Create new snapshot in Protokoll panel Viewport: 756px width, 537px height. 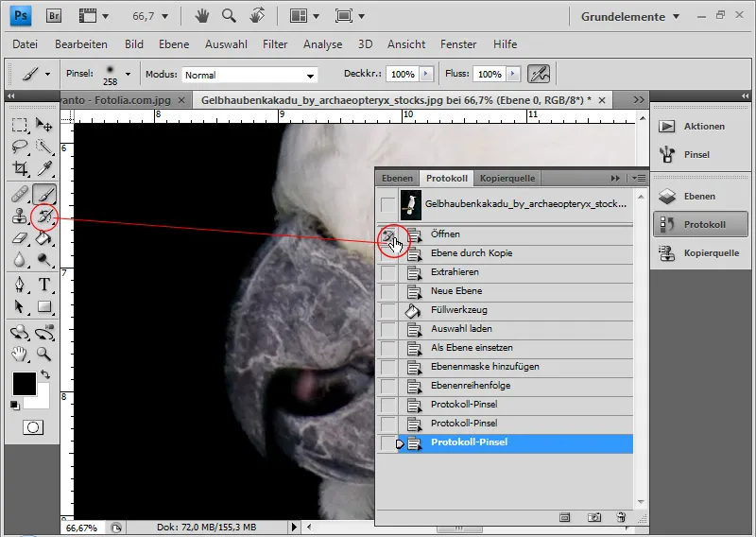click(x=594, y=518)
